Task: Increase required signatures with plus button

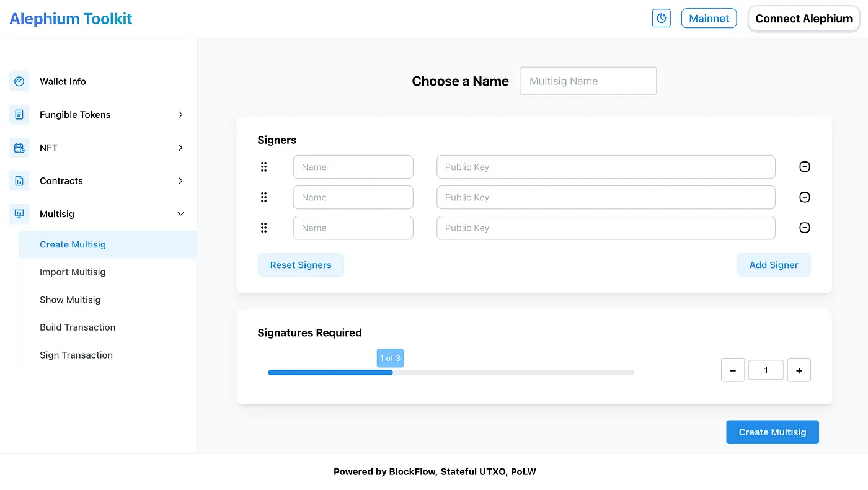Action: pos(799,370)
